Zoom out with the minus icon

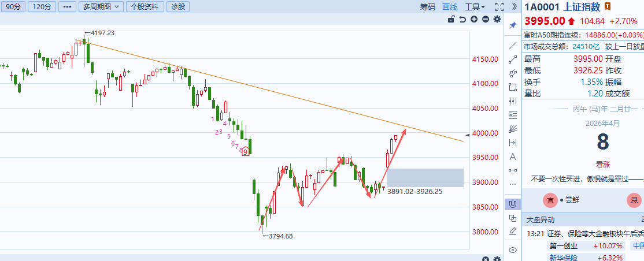click(x=486, y=20)
